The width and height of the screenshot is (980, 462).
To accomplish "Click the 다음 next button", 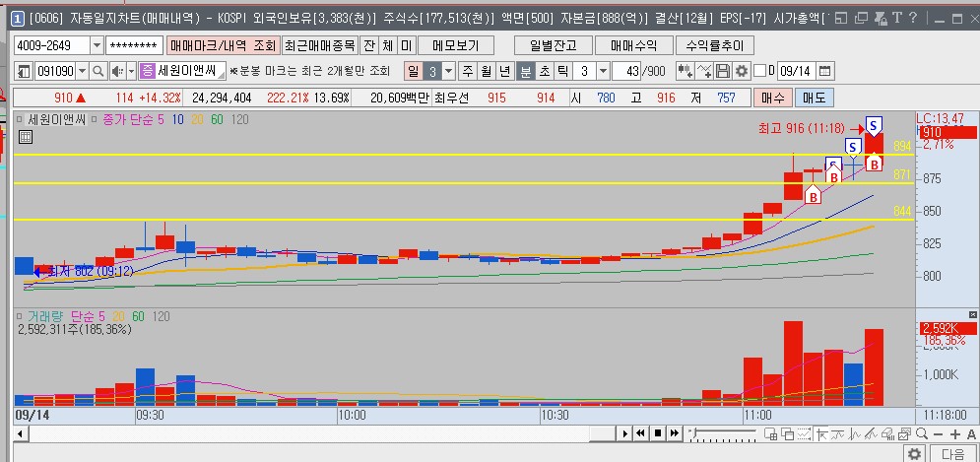I will point(953,454).
